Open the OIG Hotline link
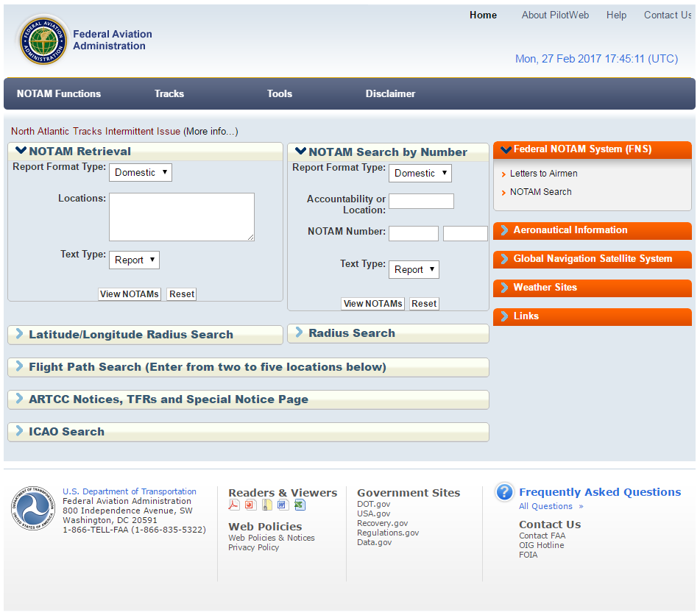Image resolution: width=700 pixels, height=615 pixels. [x=542, y=545]
